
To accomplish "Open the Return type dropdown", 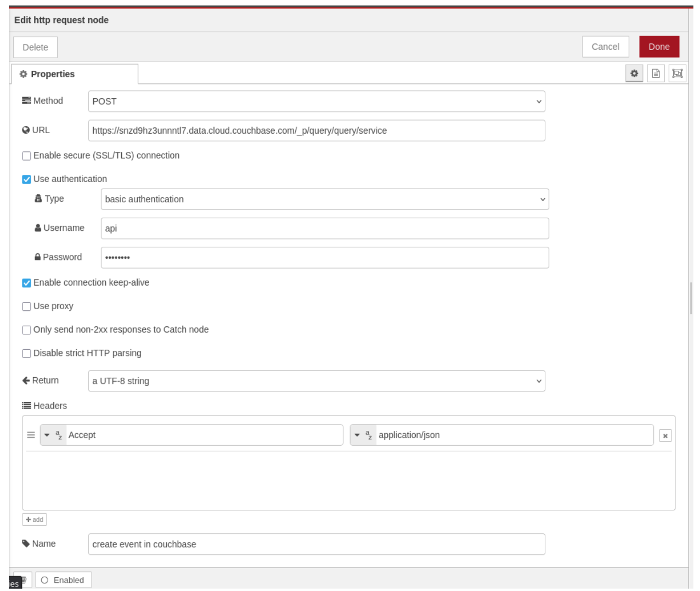I will 316,381.
